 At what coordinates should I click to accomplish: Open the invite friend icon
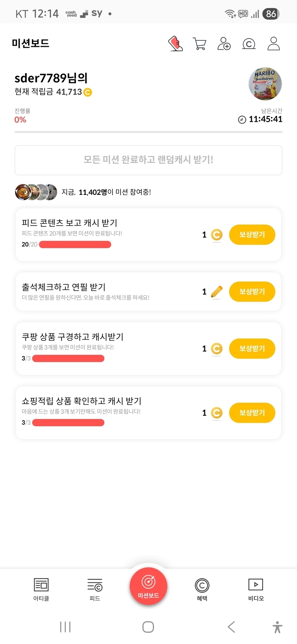click(x=224, y=44)
